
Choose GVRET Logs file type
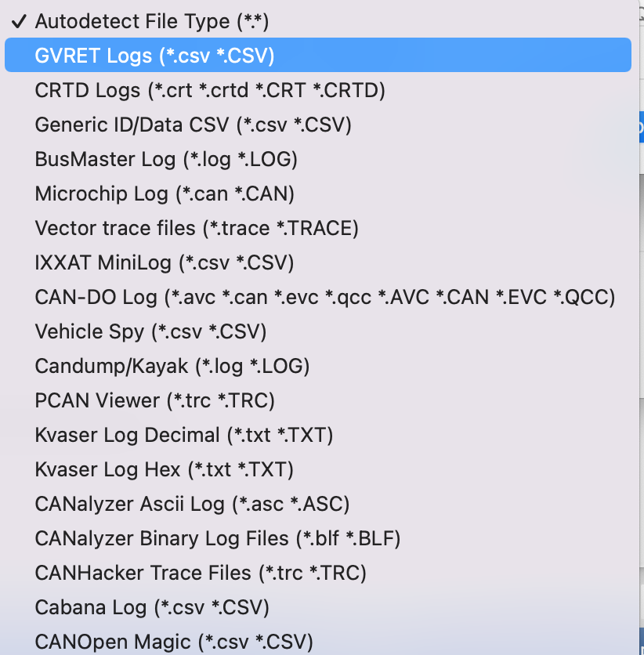(155, 56)
